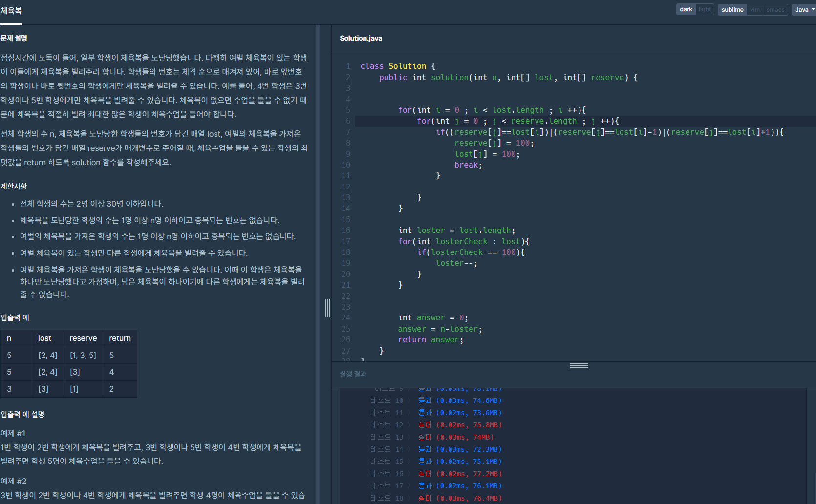Click the bullet starting '체육복을 도난당한 학생의 수는'

[150, 220]
